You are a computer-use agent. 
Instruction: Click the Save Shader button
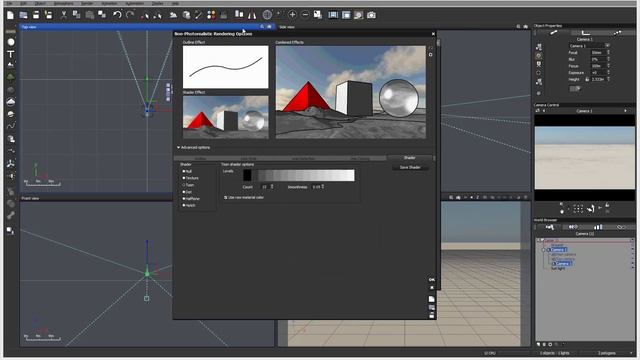coord(410,167)
